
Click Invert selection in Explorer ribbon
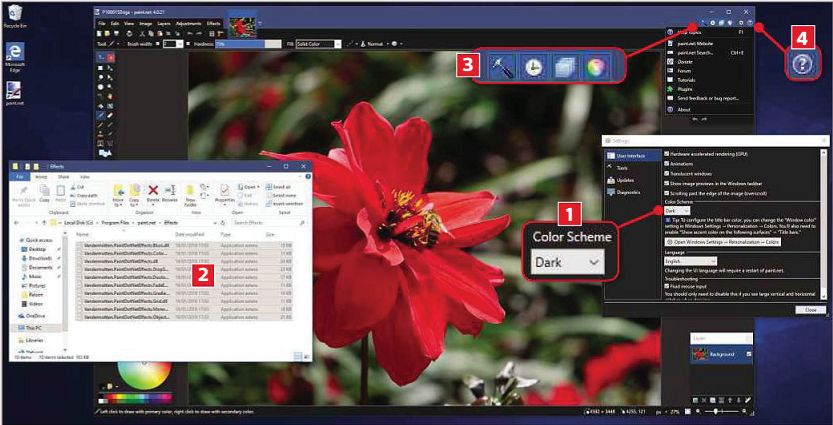(284, 203)
